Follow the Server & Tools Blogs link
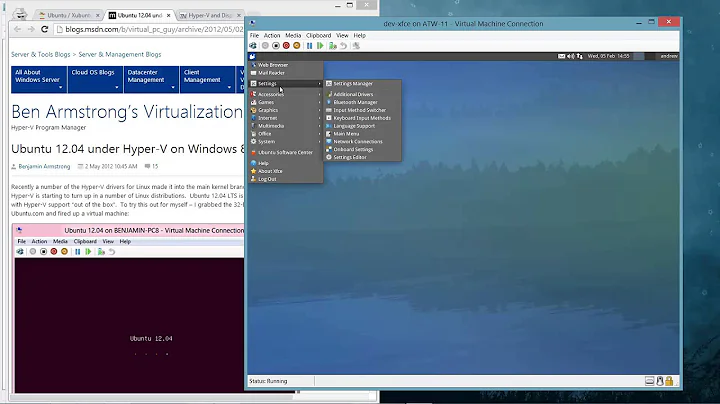Viewport: 720px width, 404px height. click(x=40, y=54)
